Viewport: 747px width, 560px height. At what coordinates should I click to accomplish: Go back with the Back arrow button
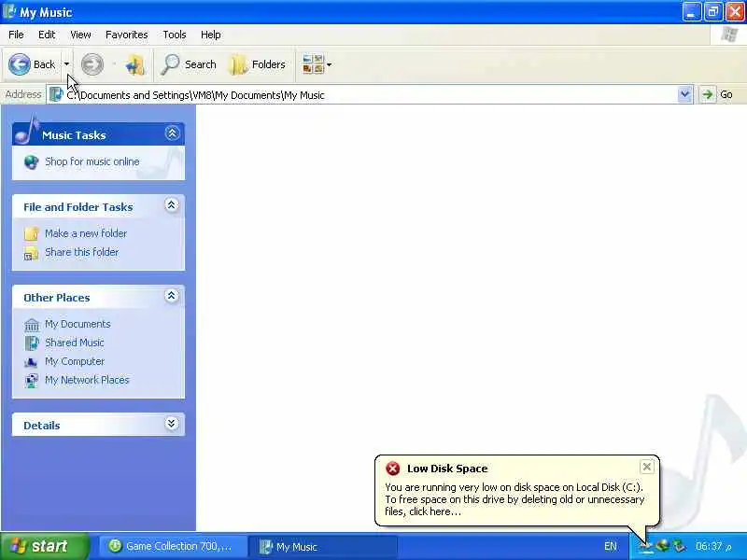tap(33, 64)
